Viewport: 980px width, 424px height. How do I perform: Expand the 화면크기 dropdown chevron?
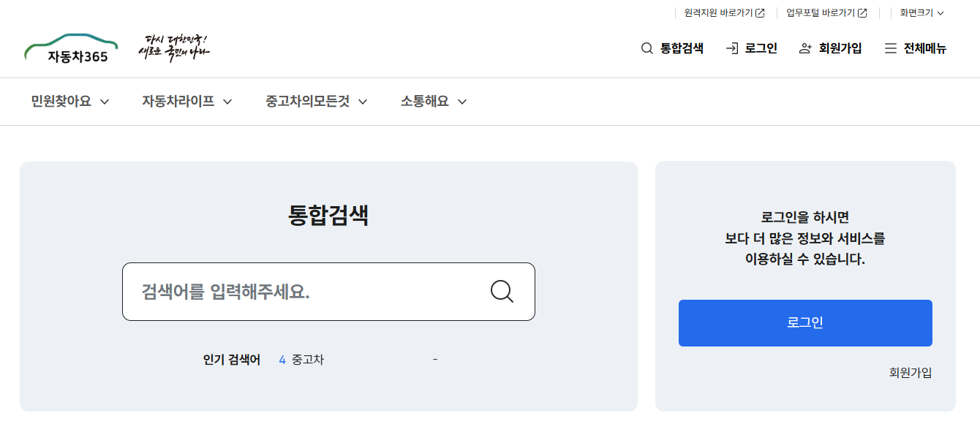click(941, 12)
